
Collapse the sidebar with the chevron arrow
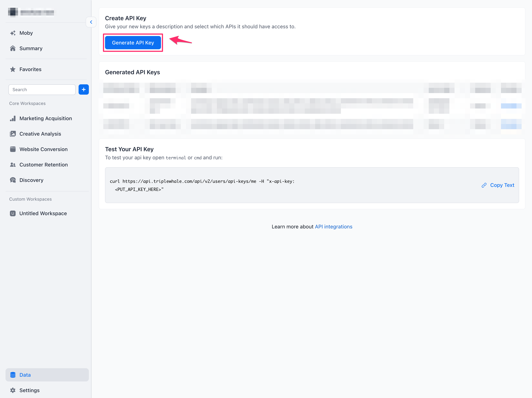91,22
